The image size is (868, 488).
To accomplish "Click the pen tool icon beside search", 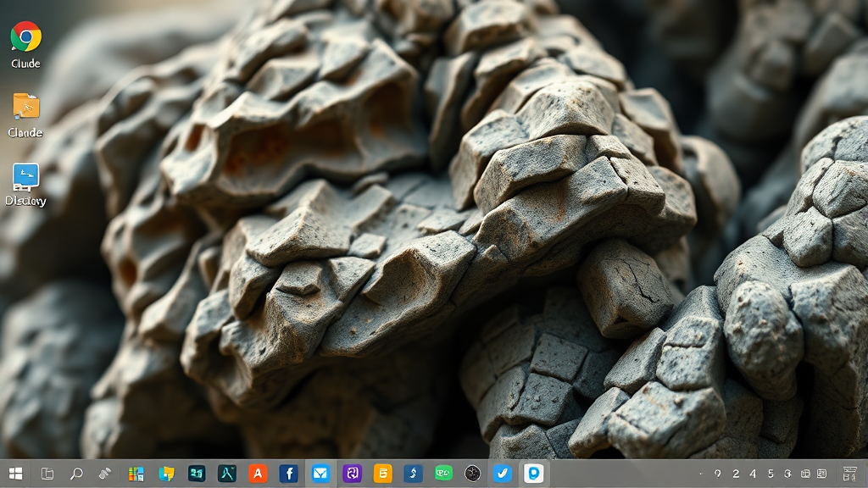I will [x=105, y=474].
